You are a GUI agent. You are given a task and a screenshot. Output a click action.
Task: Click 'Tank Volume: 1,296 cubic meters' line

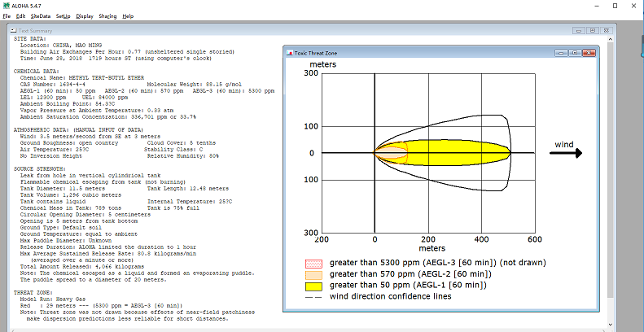pos(71,195)
